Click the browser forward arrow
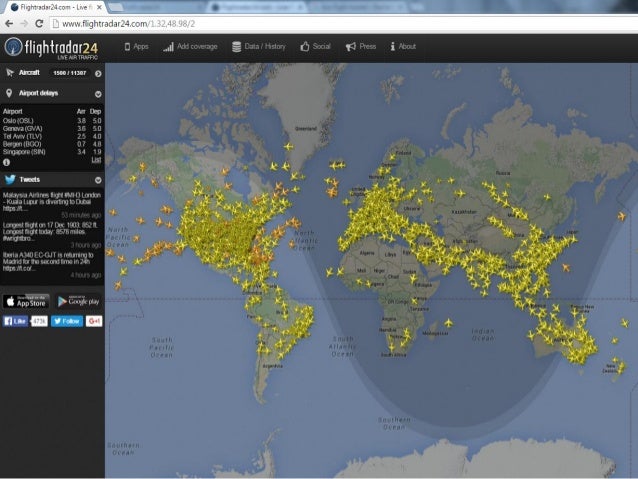Image resolution: width=638 pixels, height=479 pixels. coord(24,24)
